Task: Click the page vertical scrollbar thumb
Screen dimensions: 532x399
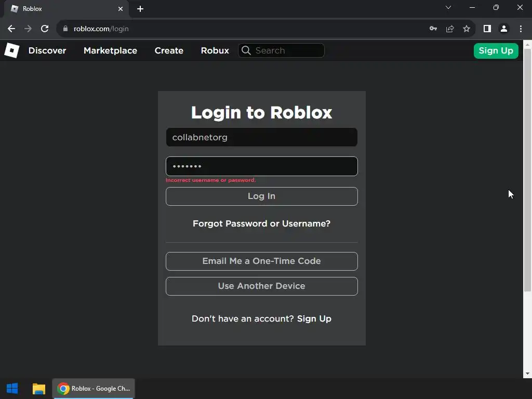Action: [x=527, y=170]
